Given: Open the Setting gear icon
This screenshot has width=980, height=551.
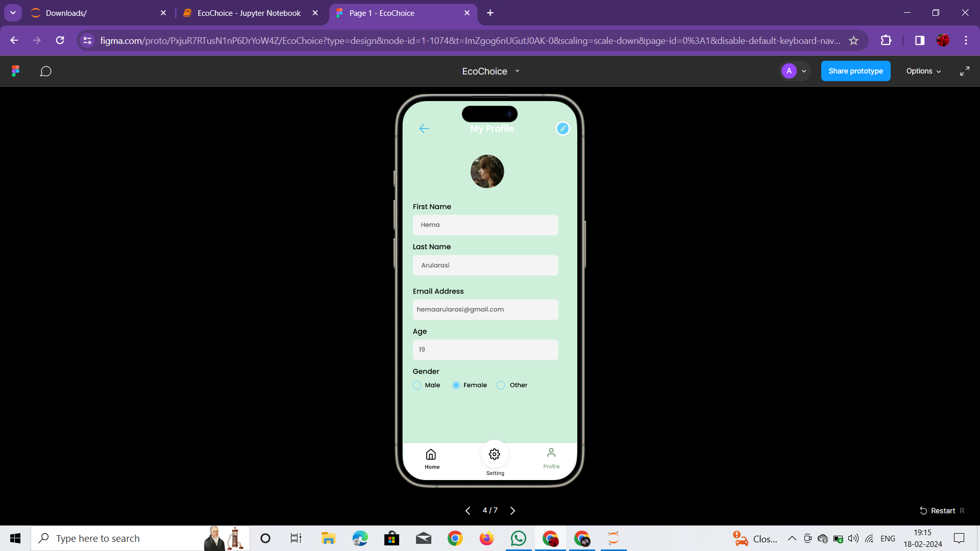Looking at the screenshot, I should click(x=494, y=454).
